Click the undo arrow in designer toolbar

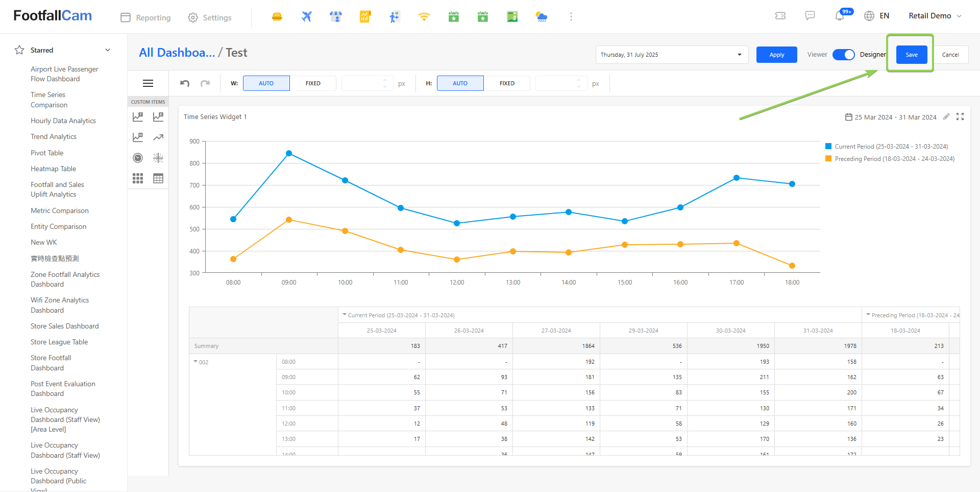click(185, 83)
